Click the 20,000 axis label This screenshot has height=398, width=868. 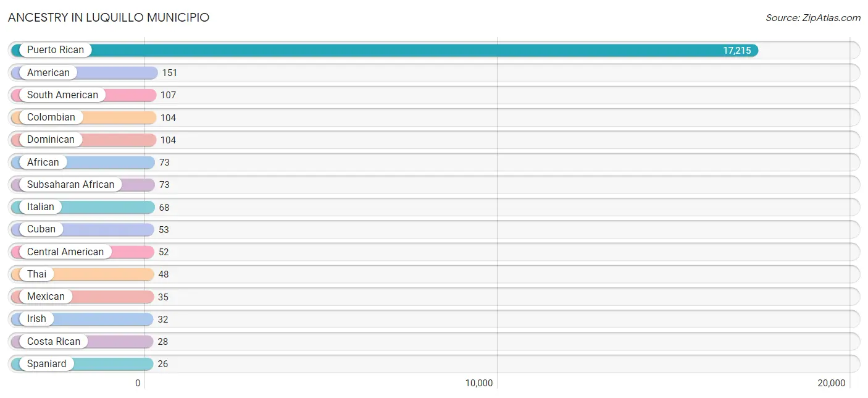click(x=831, y=383)
